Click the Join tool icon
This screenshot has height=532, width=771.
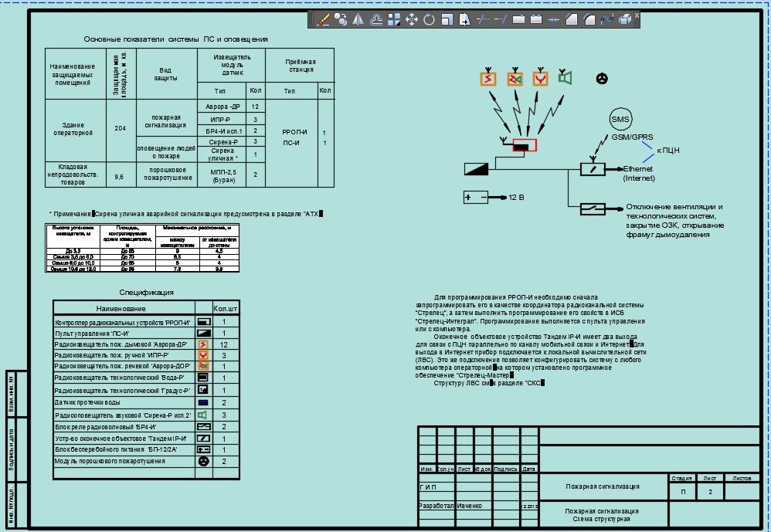pos(553,20)
